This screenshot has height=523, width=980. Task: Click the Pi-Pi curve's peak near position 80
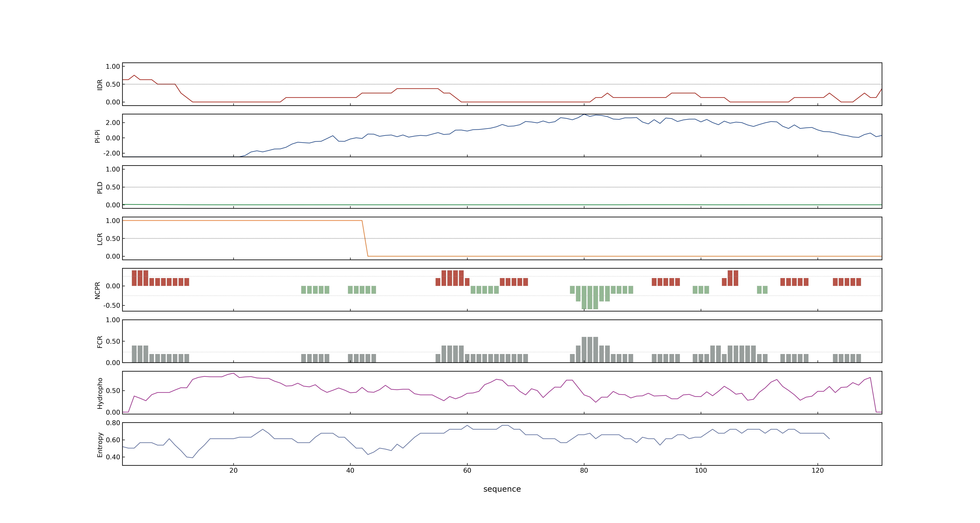coord(584,114)
